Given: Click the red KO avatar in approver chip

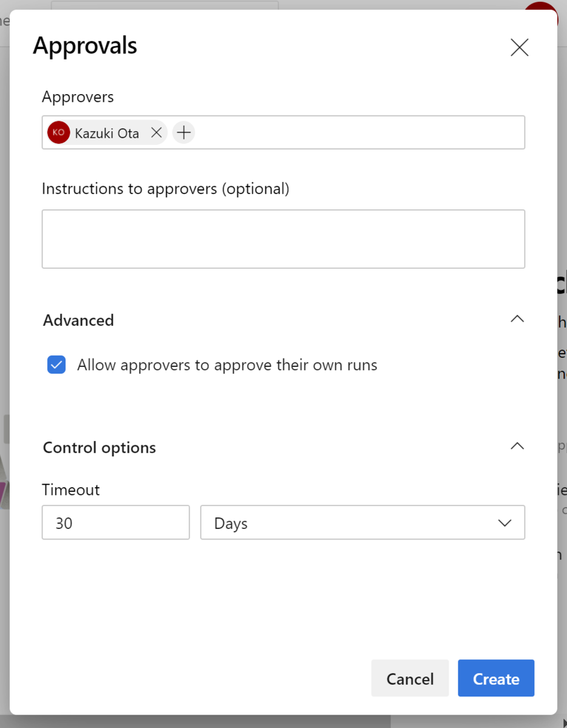Looking at the screenshot, I should (x=59, y=132).
